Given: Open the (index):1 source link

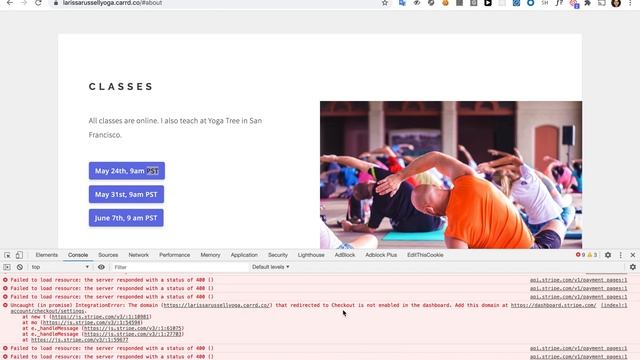Looking at the screenshot, I should (x=614, y=305).
